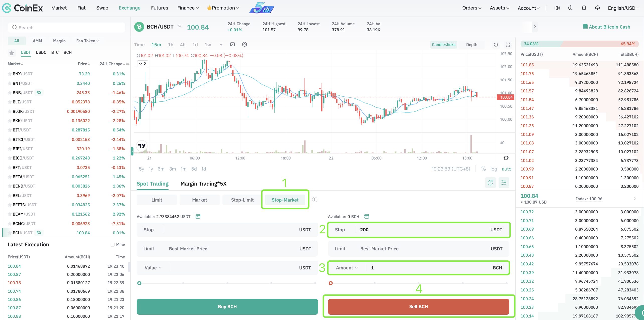Click the favorites star filter icon

(12, 53)
